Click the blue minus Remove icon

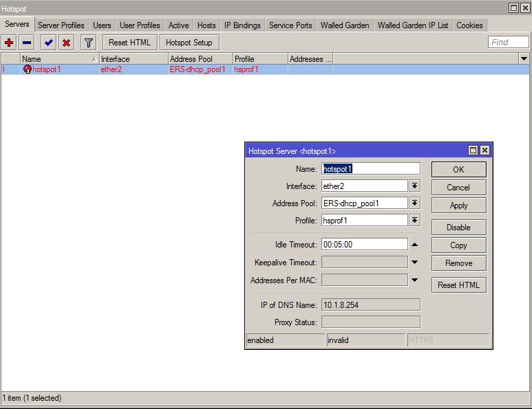[x=27, y=43]
